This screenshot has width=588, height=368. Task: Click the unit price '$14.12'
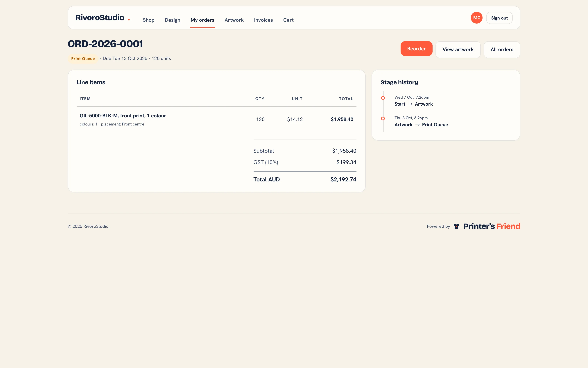click(x=295, y=119)
